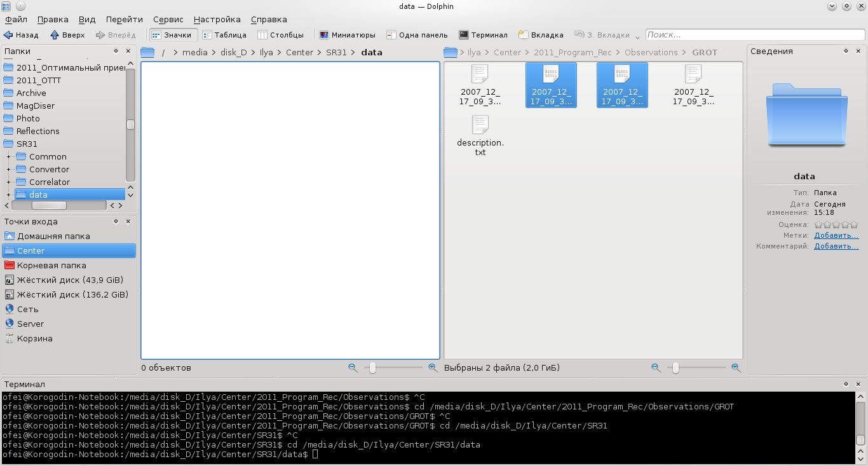Click the Добавить link next to Метки

(836, 235)
